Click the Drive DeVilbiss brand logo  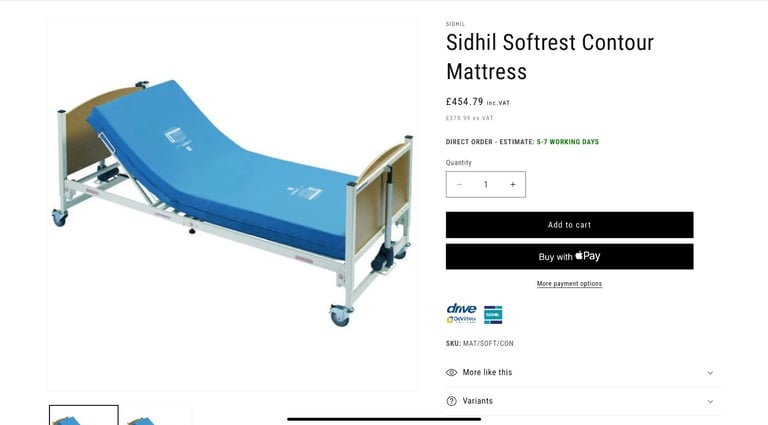click(x=461, y=313)
